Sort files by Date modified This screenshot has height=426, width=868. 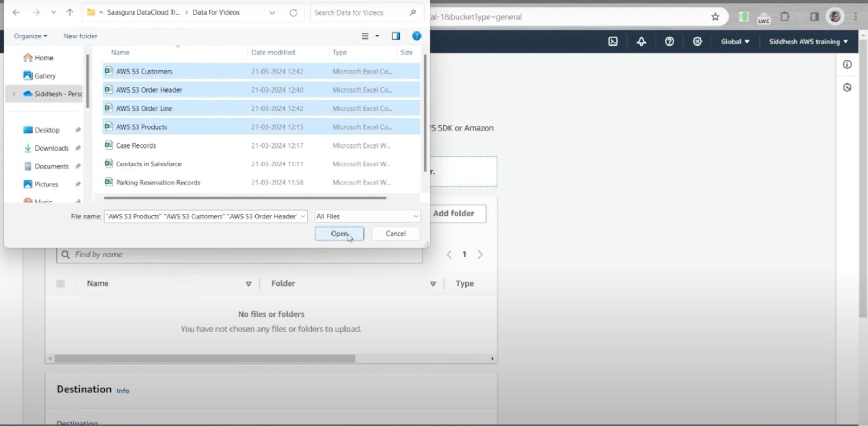coord(273,53)
